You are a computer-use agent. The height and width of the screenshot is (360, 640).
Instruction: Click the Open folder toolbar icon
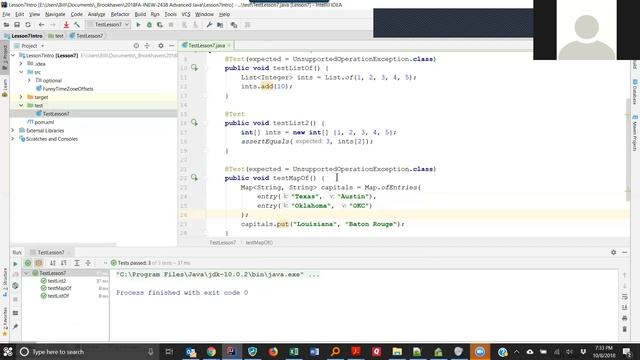(x=6, y=25)
